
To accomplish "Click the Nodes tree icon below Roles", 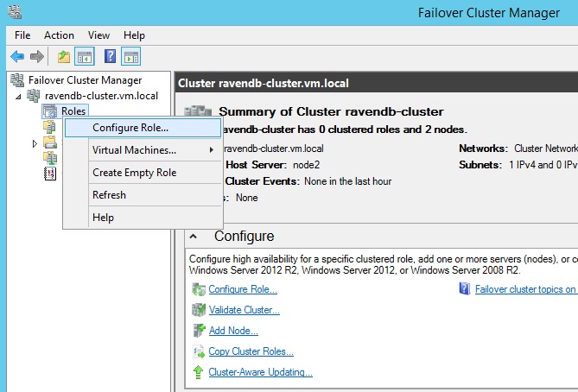I will [49, 127].
